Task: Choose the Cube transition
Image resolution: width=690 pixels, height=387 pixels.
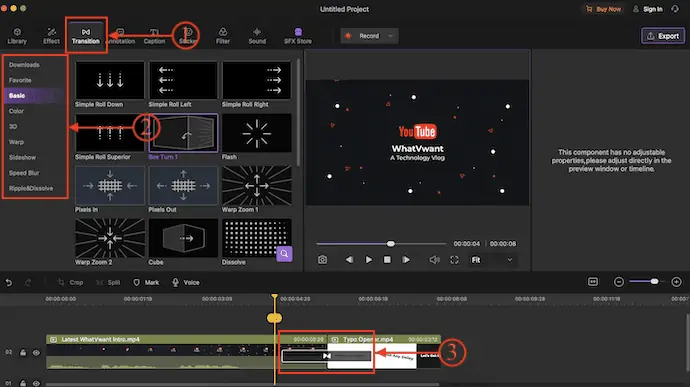Action: (183, 238)
